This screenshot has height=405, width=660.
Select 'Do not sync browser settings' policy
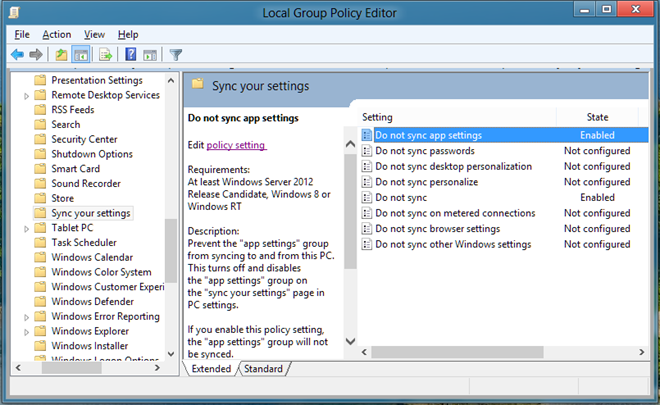click(437, 229)
